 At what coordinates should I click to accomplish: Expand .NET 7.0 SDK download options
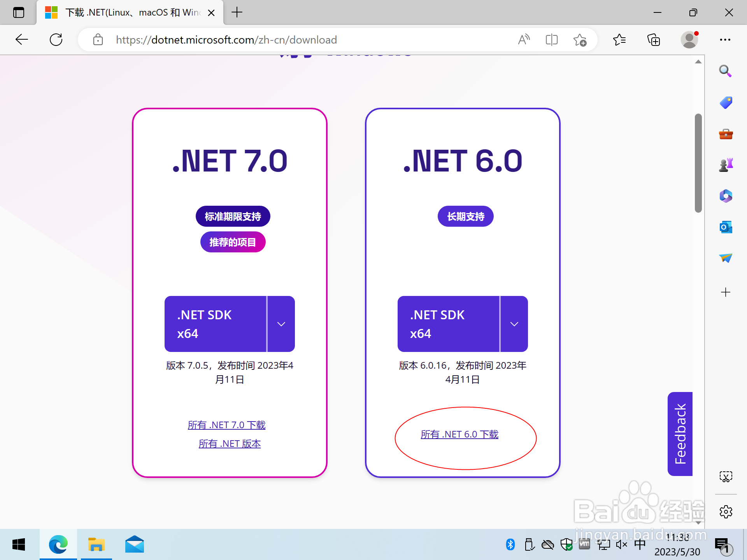click(281, 324)
